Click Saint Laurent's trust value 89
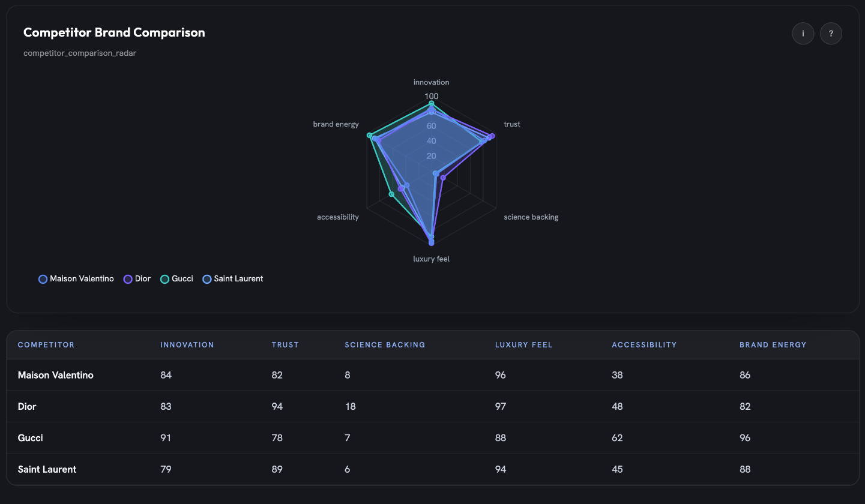The height and width of the screenshot is (504, 865). tap(277, 469)
